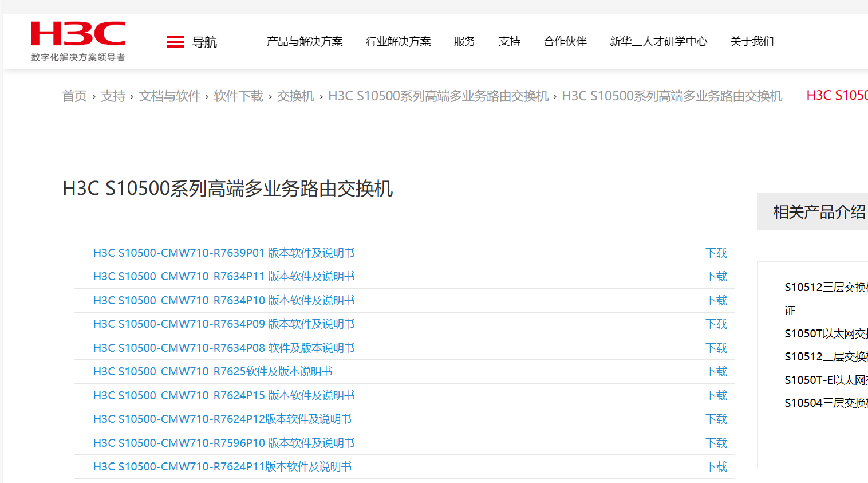Viewport: 868px width, 483px height.
Task: Select the 相关产品介绍 tab header
Action: pos(813,212)
